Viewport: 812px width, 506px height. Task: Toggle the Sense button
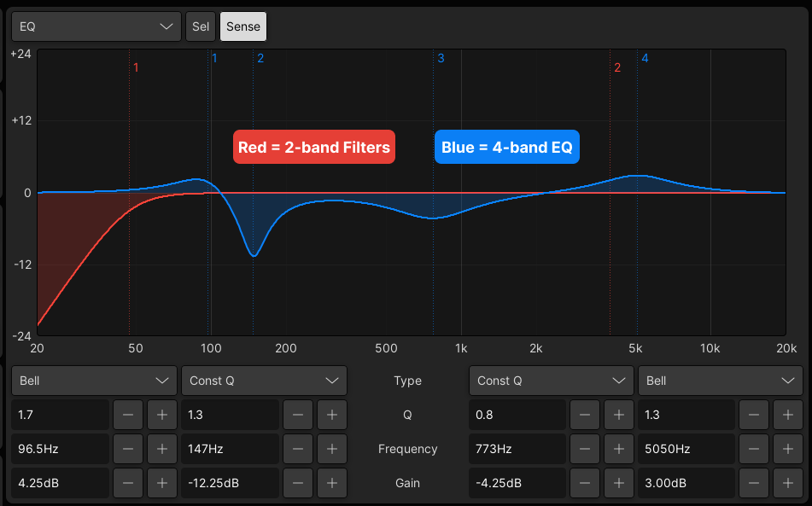[x=243, y=26]
